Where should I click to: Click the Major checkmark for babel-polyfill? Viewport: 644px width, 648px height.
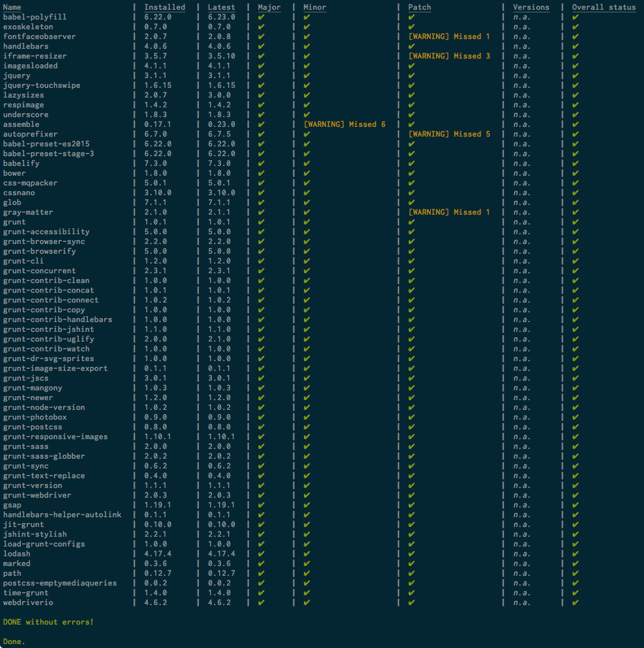pos(260,16)
